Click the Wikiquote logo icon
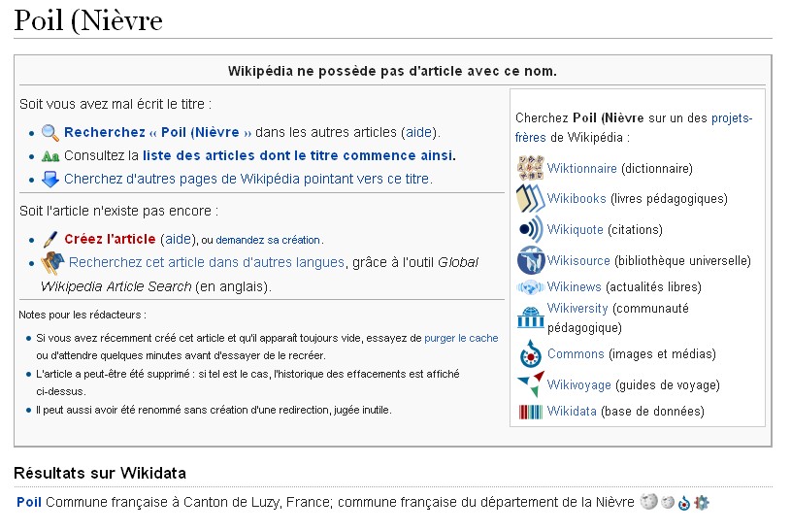791x532 pixels. (x=530, y=230)
